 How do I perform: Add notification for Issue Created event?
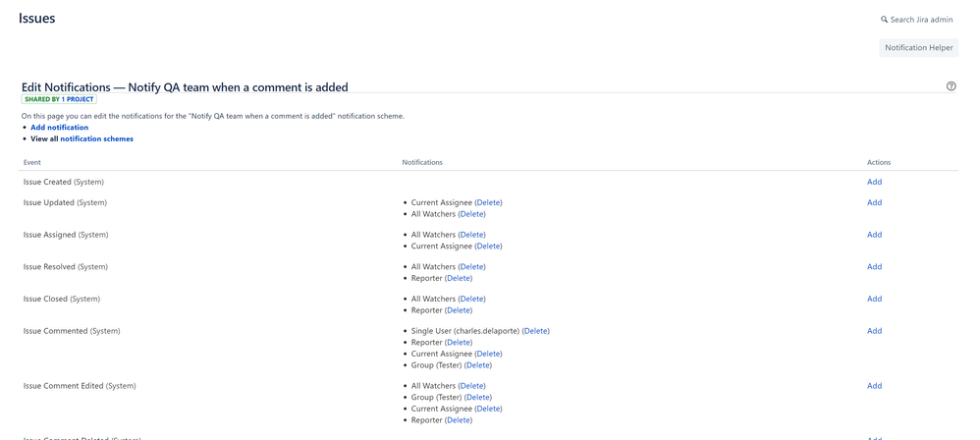pyautogui.click(x=874, y=182)
